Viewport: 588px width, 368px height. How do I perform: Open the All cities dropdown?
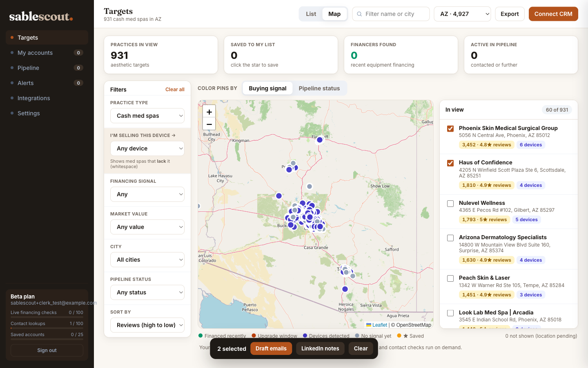click(147, 260)
